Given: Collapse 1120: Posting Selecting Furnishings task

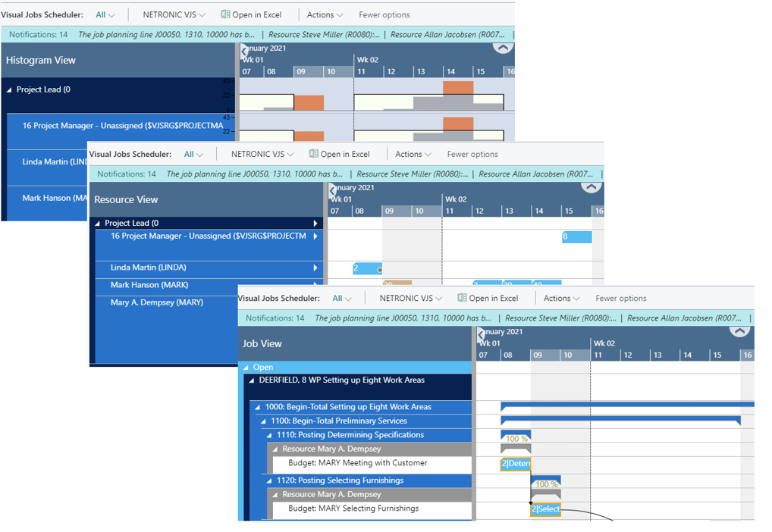Looking at the screenshot, I should tap(269, 480).
